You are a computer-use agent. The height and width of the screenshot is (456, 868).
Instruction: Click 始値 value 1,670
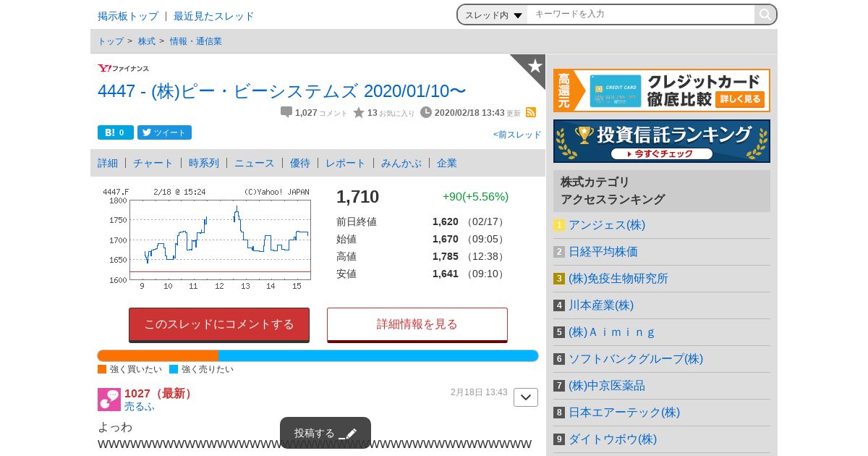coord(446,239)
